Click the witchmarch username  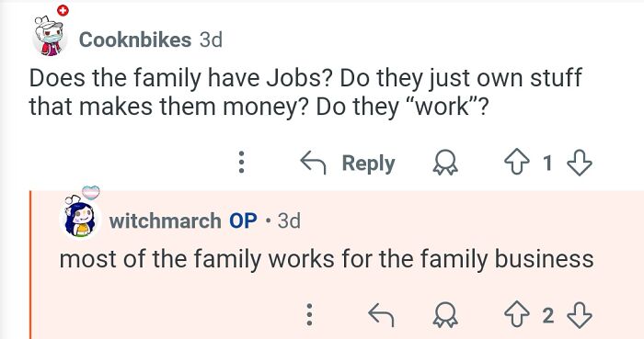[x=165, y=220]
